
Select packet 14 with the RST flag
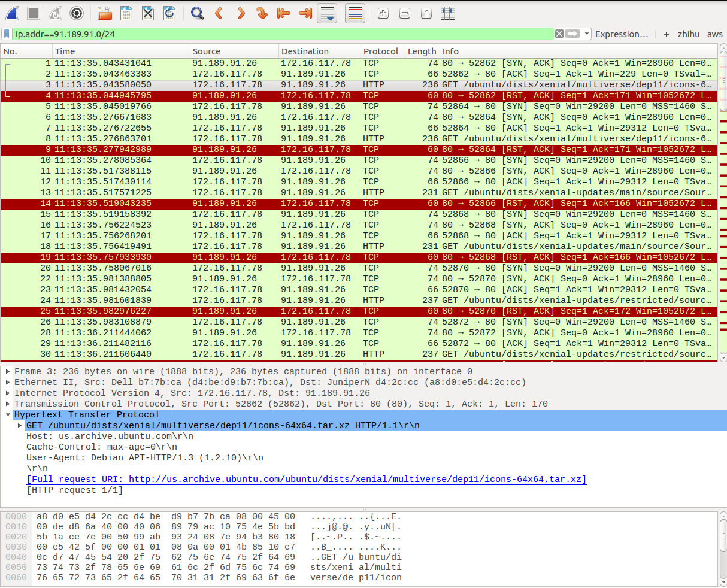coord(240,203)
